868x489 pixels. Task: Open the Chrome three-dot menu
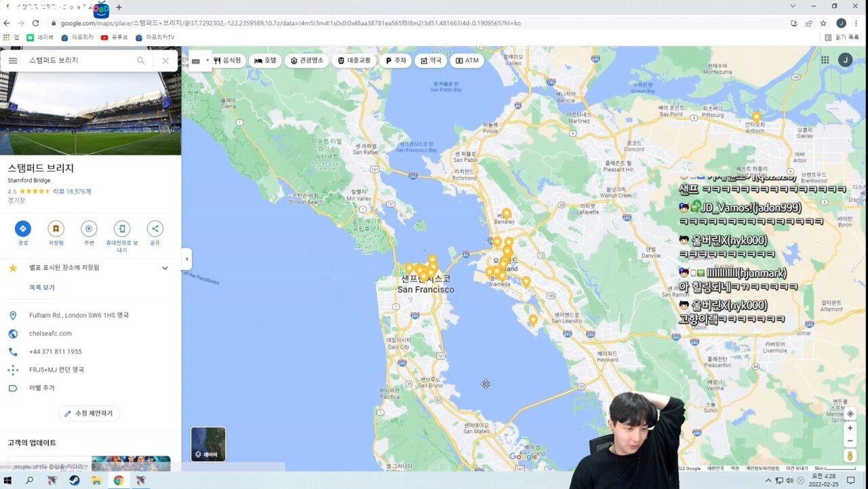(x=856, y=23)
